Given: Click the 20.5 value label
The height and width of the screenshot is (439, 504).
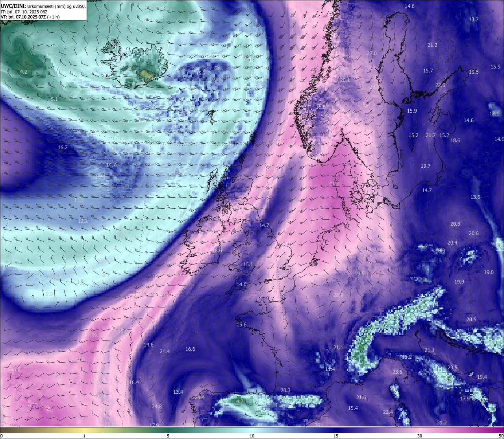Looking at the screenshot, I should click(x=471, y=319).
